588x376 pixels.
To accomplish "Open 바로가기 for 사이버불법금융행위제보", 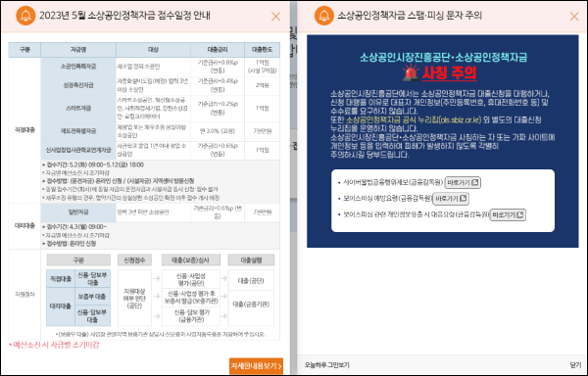I will (463, 182).
